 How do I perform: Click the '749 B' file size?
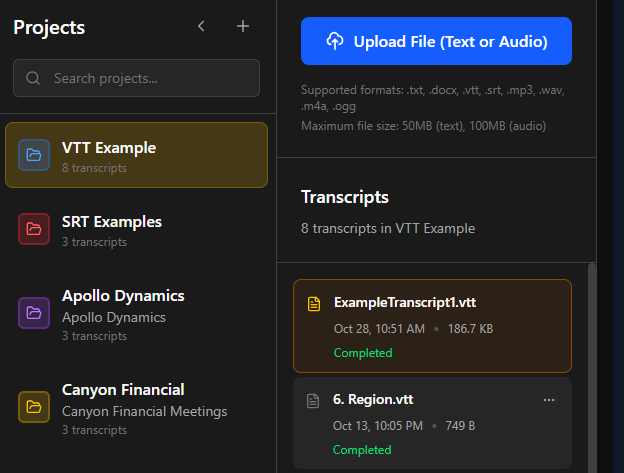460,426
